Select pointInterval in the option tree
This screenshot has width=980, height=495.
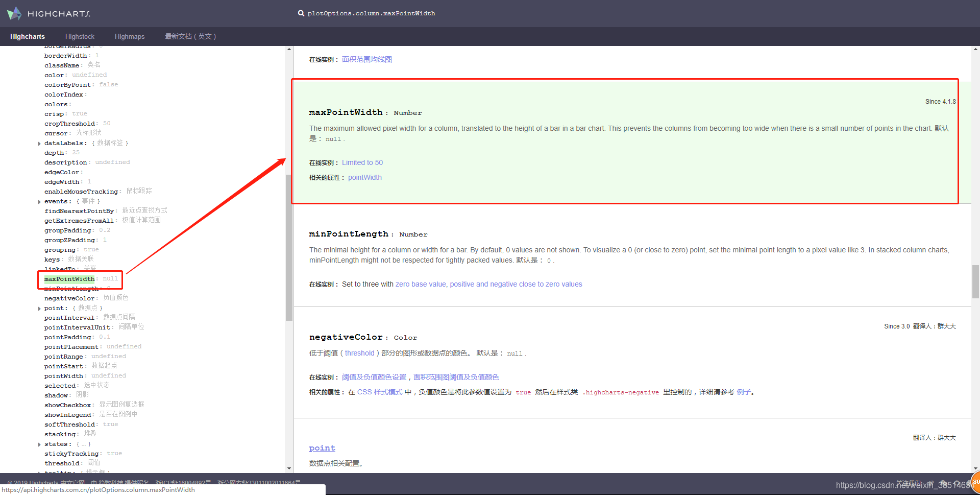(x=69, y=318)
